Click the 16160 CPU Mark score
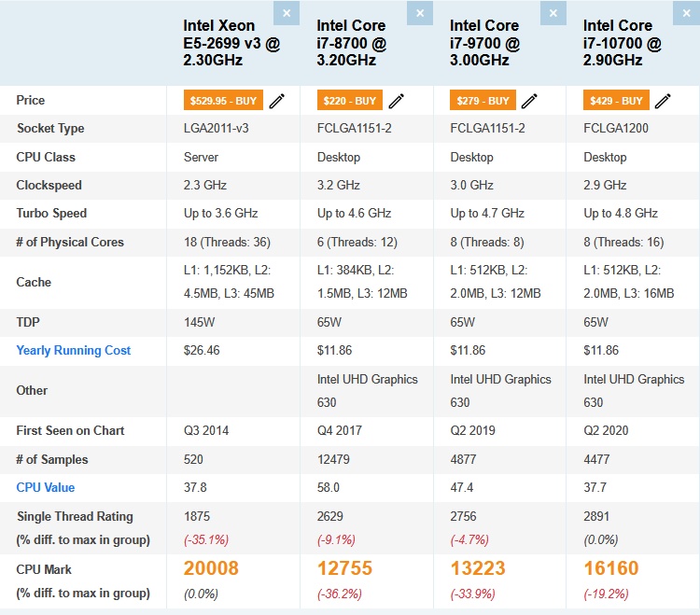 click(611, 568)
